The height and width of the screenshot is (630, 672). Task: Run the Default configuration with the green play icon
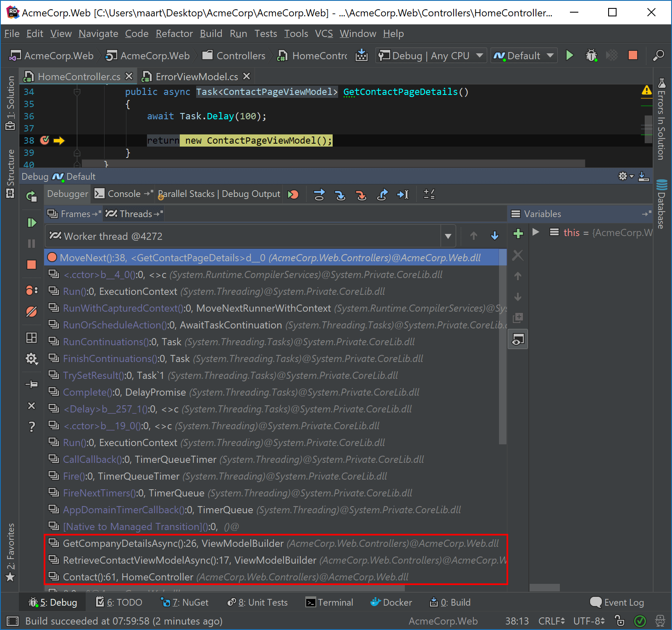[570, 55]
